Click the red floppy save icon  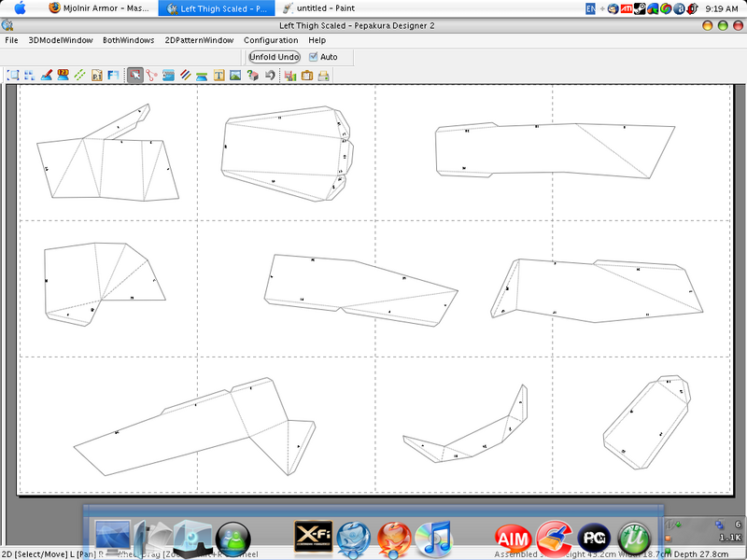click(x=290, y=75)
